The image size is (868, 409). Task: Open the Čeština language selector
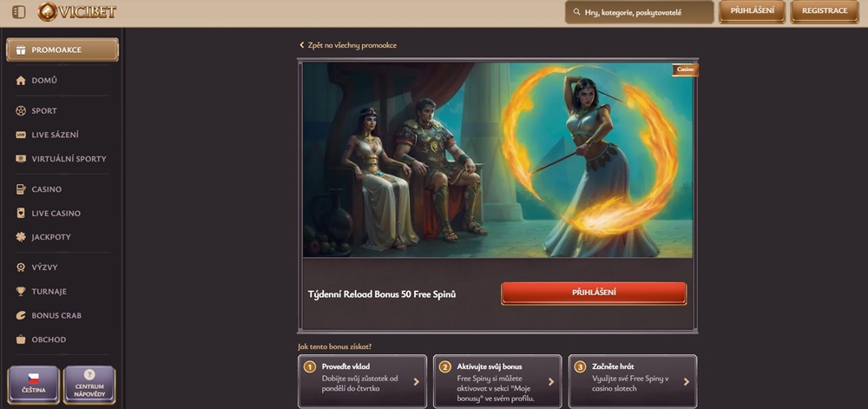pyautogui.click(x=33, y=383)
